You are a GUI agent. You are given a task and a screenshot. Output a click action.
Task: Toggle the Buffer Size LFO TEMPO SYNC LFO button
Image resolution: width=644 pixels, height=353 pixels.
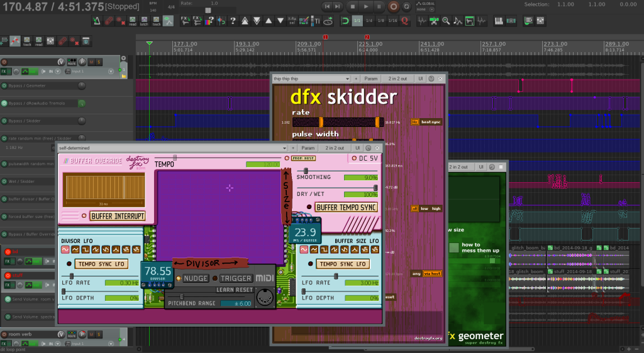tap(343, 264)
